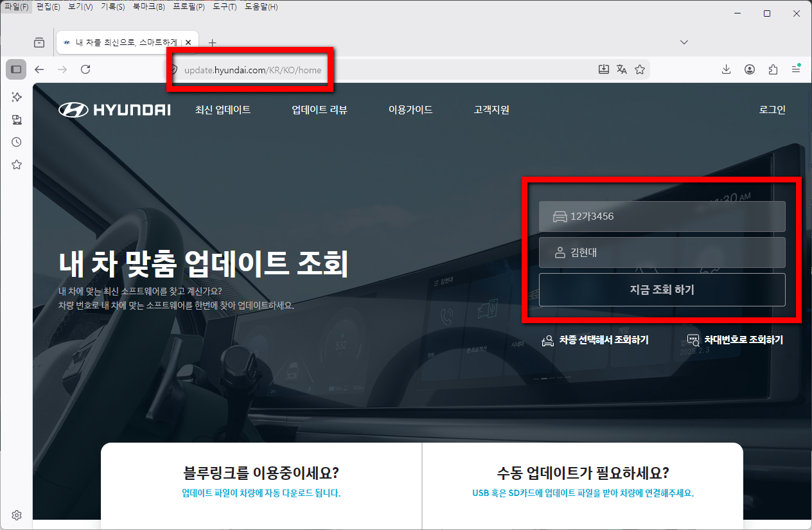Go back to previous page

point(39,69)
